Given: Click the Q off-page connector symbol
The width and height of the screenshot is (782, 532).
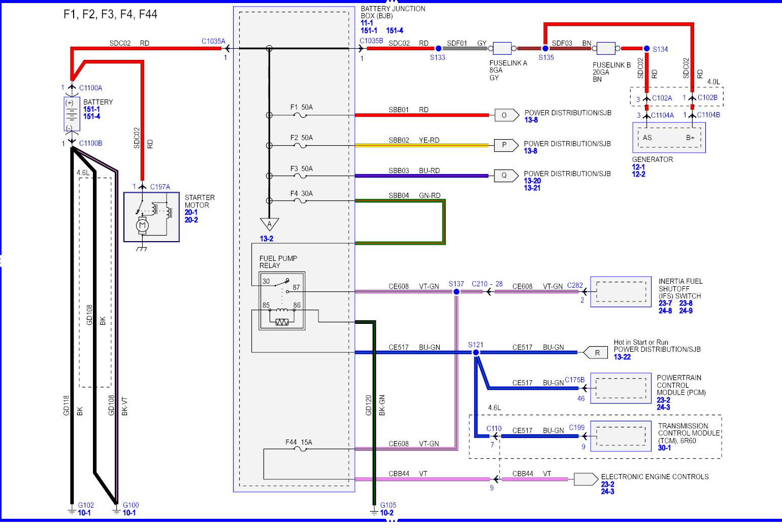Looking at the screenshot, I should coord(506,176).
